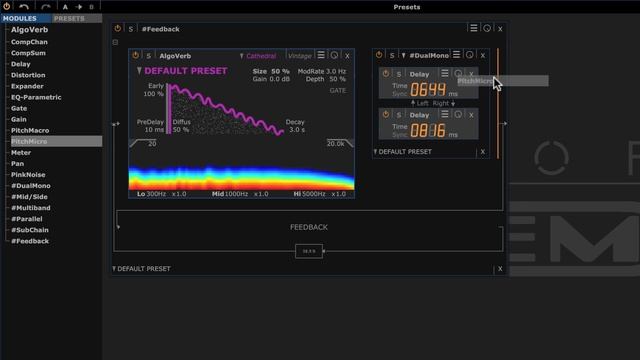Click the info icon of the 0816 ms Delay
This screenshot has height=360, width=640.
pos(458,115)
